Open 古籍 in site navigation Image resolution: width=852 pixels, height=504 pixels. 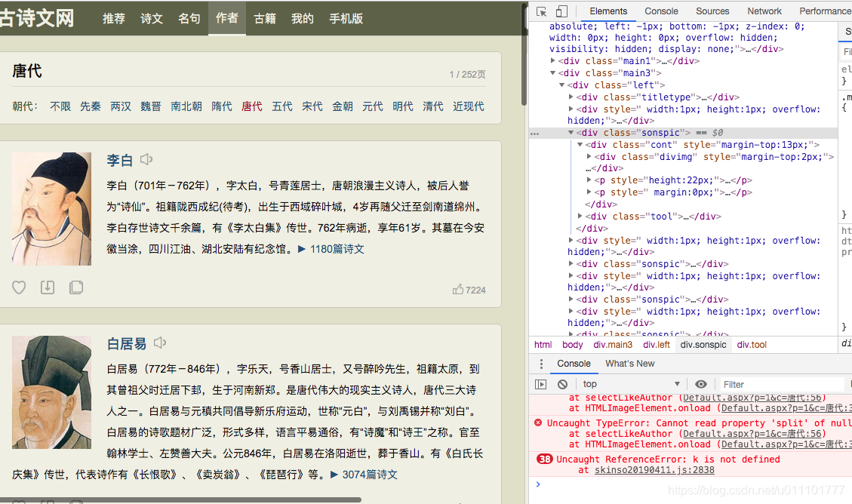point(265,18)
